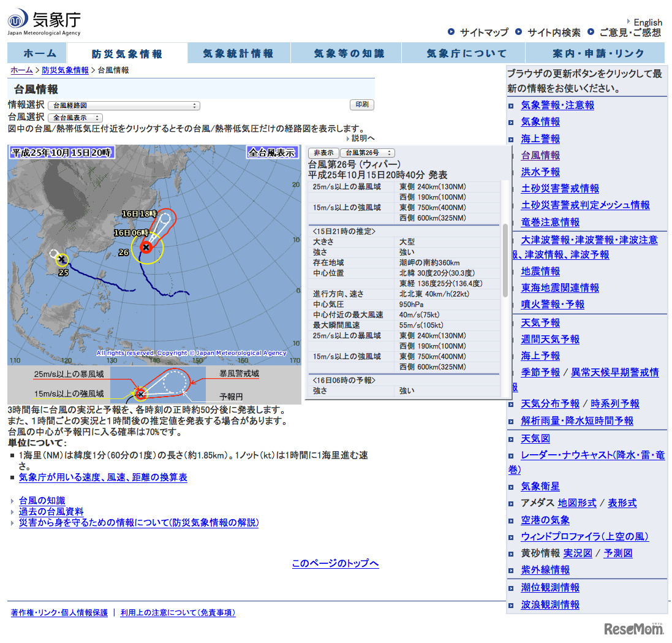Click the arrow icon beside レーダー・ナウキャスト
This screenshot has width=672, height=643.
[510, 456]
